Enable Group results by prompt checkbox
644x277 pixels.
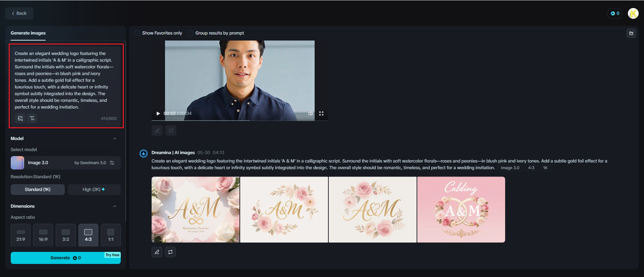190,33
